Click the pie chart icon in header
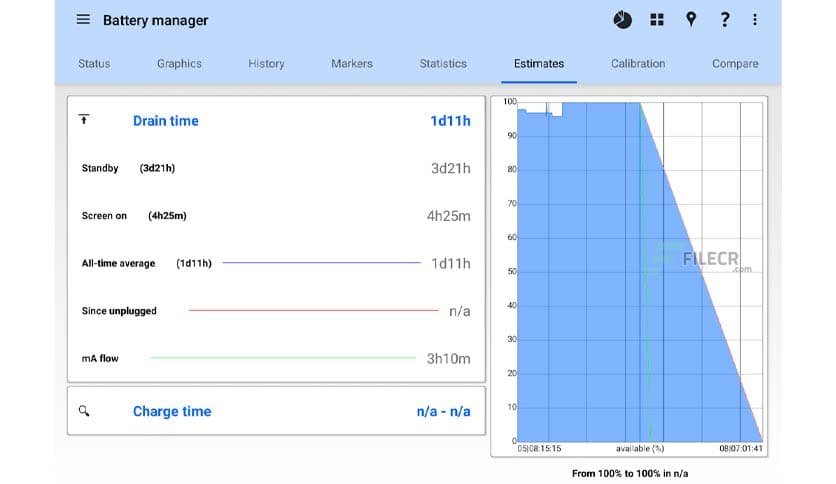This screenshot has width=836, height=484. (622, 20)
